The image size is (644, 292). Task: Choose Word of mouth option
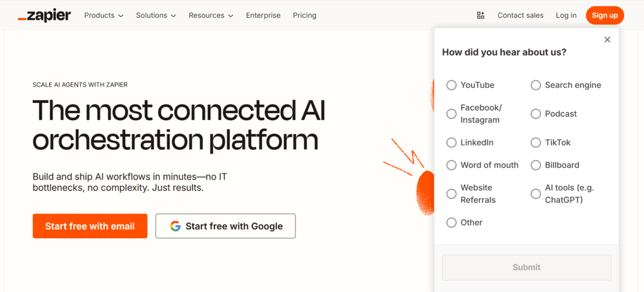[451, 166]
